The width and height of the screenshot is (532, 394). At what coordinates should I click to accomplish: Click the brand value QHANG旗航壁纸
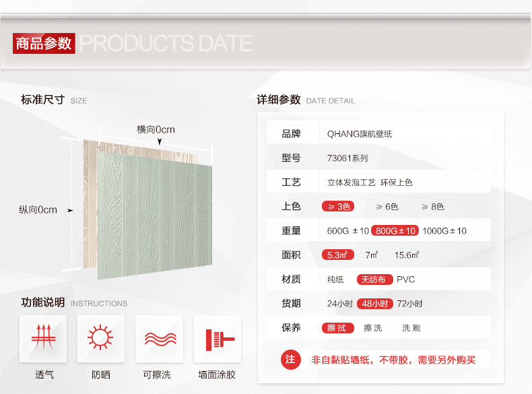pyautogui.click(x=360, y=134)
